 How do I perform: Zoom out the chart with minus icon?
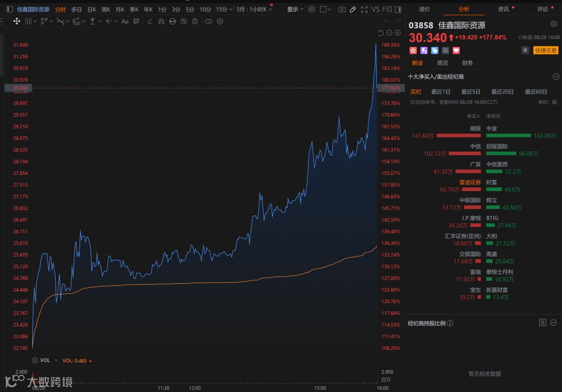click(389, 33)
